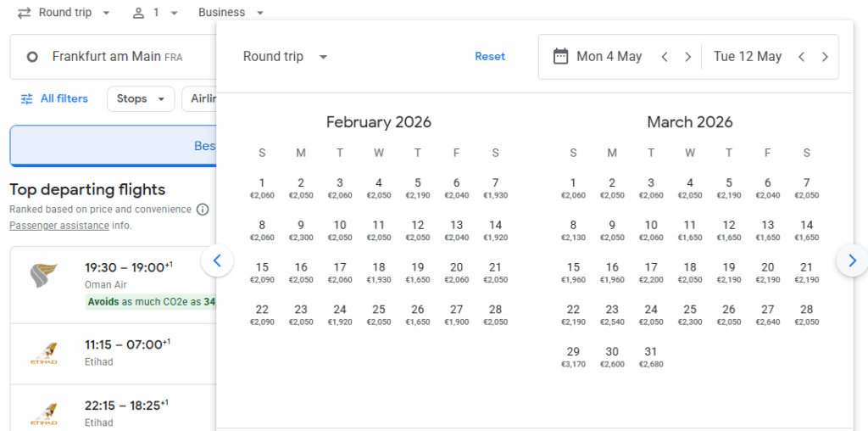
Task: Select March 27 priced €2,640
Action: [x=767, y=315]
